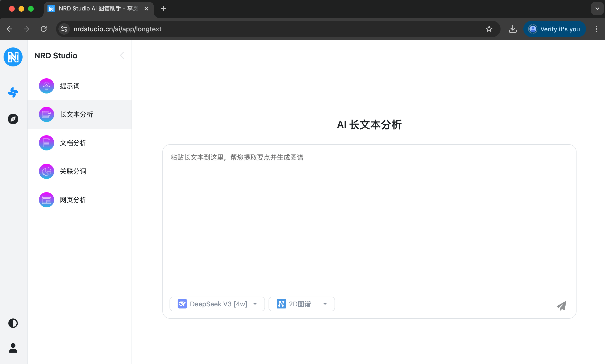The height and width of the screenshot is (364, 605).
Task: Expand the DeepSeek V3 model dropdown
Action: (x=217, y=304)
